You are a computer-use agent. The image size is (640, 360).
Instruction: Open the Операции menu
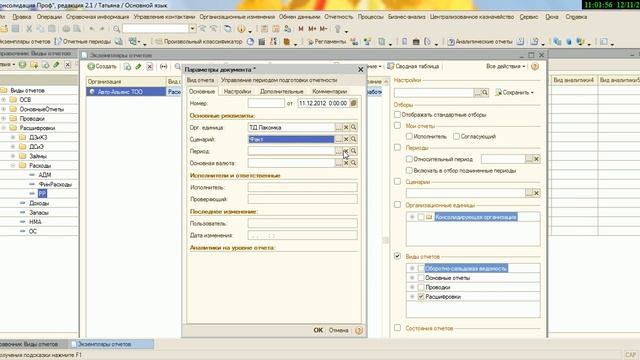tap(49, 17)
